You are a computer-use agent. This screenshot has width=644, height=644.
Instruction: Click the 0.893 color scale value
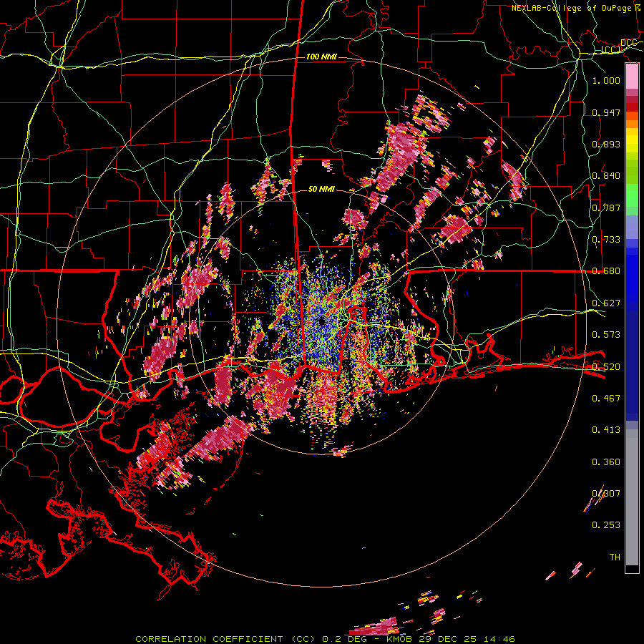[606, 144]
